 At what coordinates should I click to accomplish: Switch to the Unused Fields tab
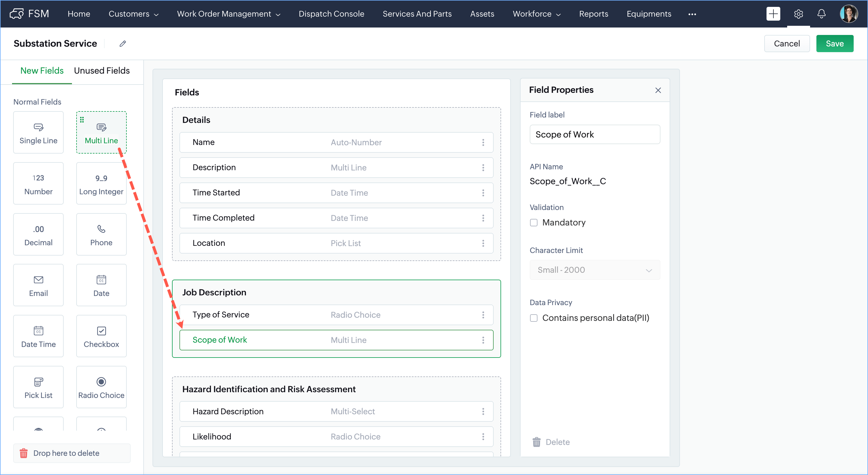[102, 71]
